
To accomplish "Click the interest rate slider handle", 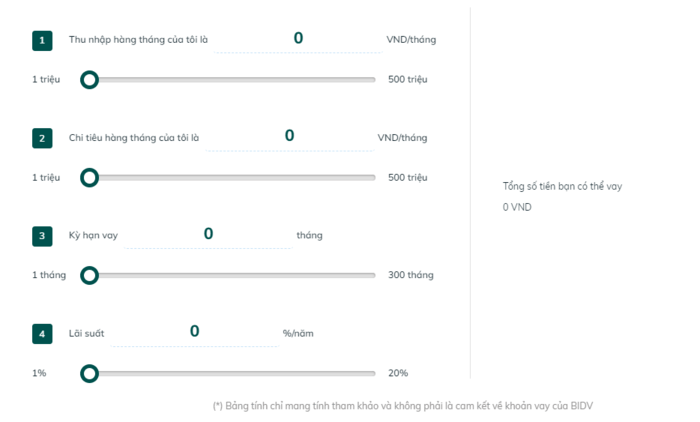I will point(89,373).
